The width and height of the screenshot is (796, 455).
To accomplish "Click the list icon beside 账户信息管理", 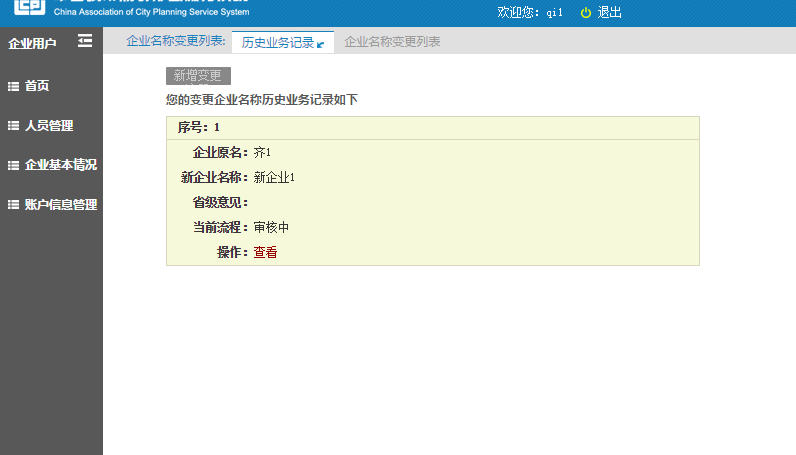I will coord(14,205).
